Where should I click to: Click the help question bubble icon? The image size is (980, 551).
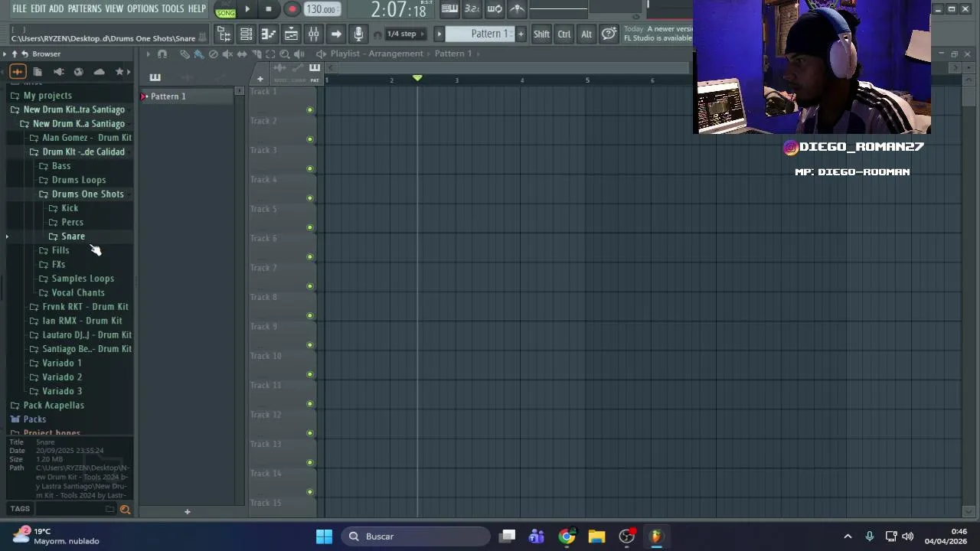click(x=609, y=34)
